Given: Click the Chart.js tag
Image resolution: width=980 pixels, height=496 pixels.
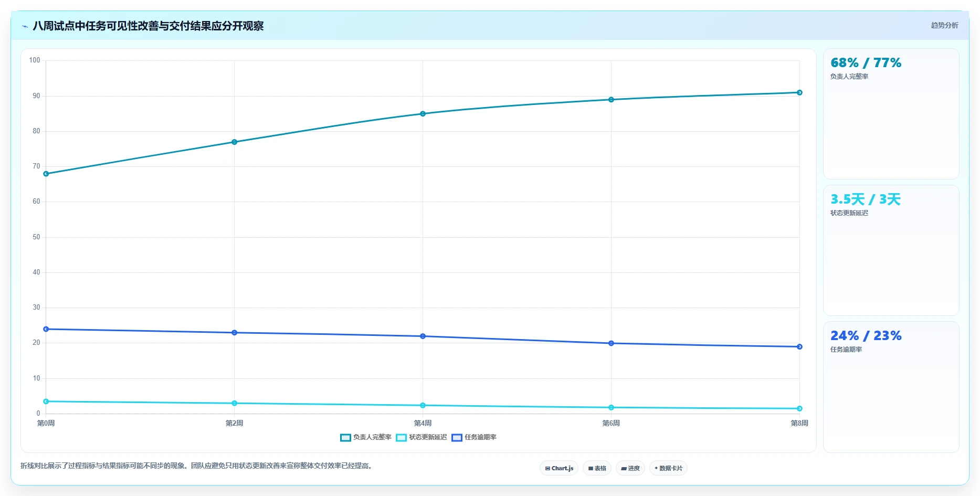Looking at the screenshot, I should coord(559,468).
